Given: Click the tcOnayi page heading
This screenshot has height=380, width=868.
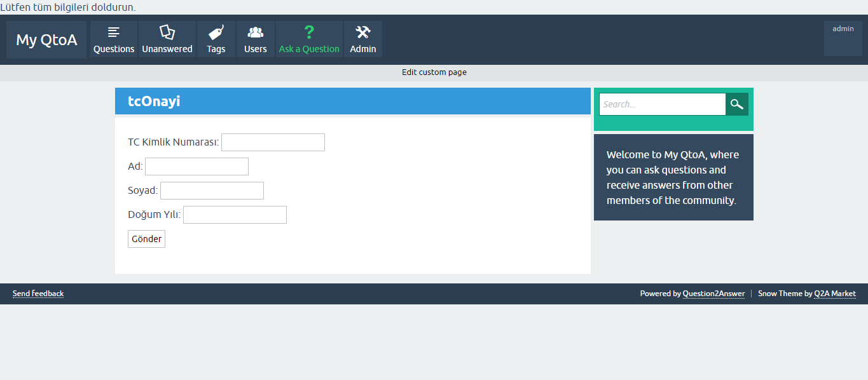Looking at the screenshot, I should pos(154,101).
